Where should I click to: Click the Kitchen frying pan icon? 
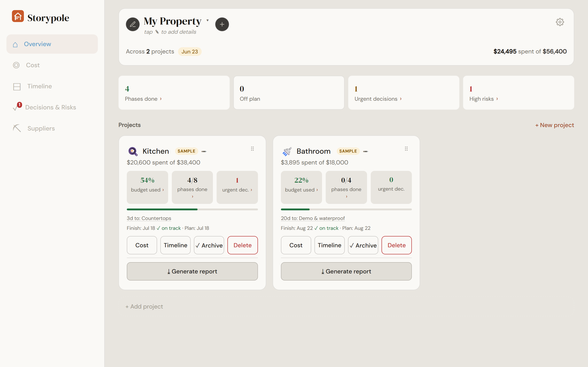click(x=133, y=151)
